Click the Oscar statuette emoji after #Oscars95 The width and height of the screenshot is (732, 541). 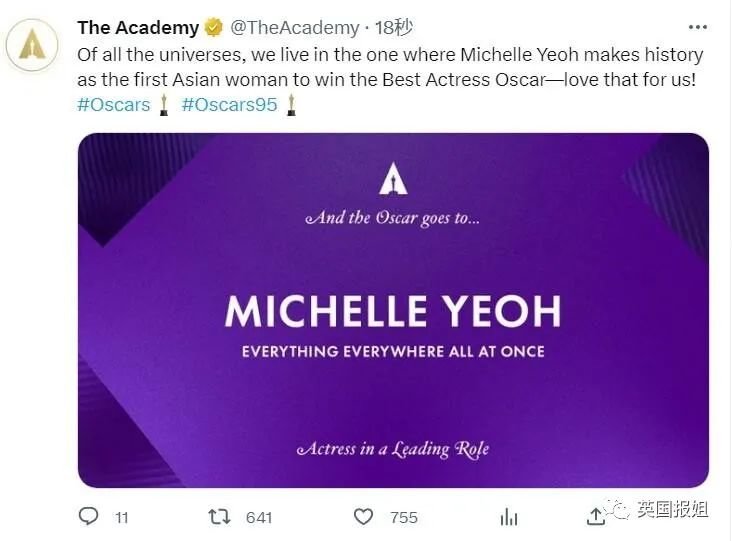(291, 104)
